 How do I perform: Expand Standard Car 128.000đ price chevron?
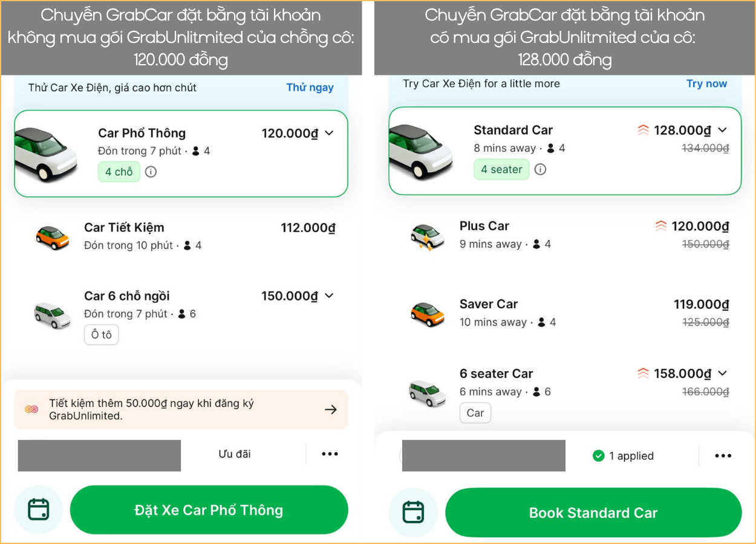(x=723, y=130)
